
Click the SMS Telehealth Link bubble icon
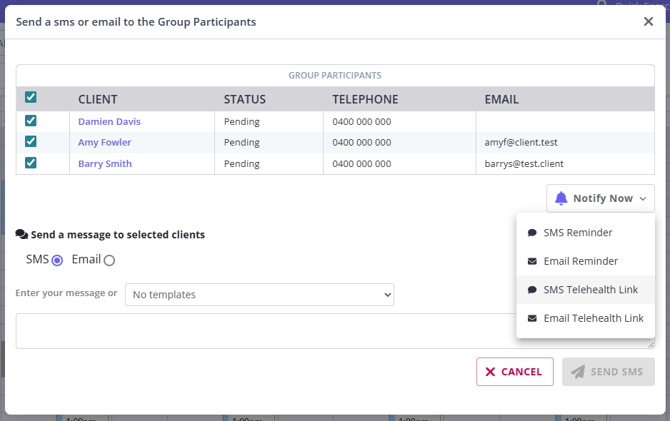[532, 290]
